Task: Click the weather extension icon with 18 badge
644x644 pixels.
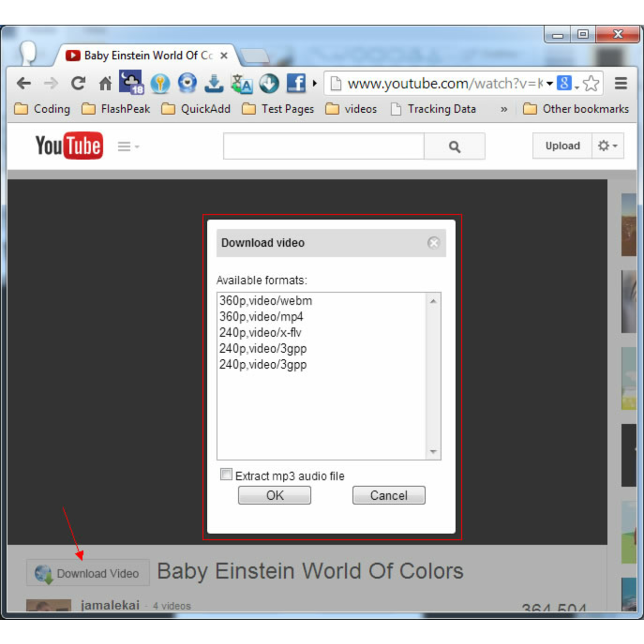Action: click(x=131, y=83)
